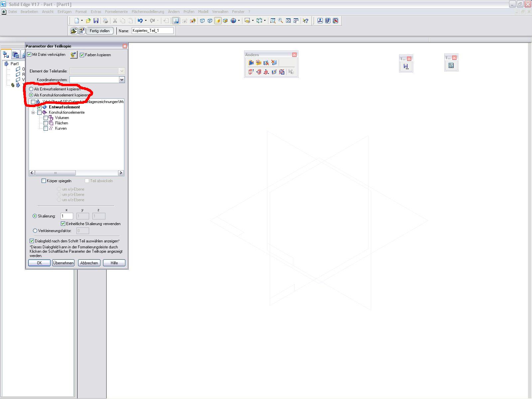Click first icon in Ändern toolbar top row
The image size is (532, 399).
pyautogui.click(x=251, y=63)
